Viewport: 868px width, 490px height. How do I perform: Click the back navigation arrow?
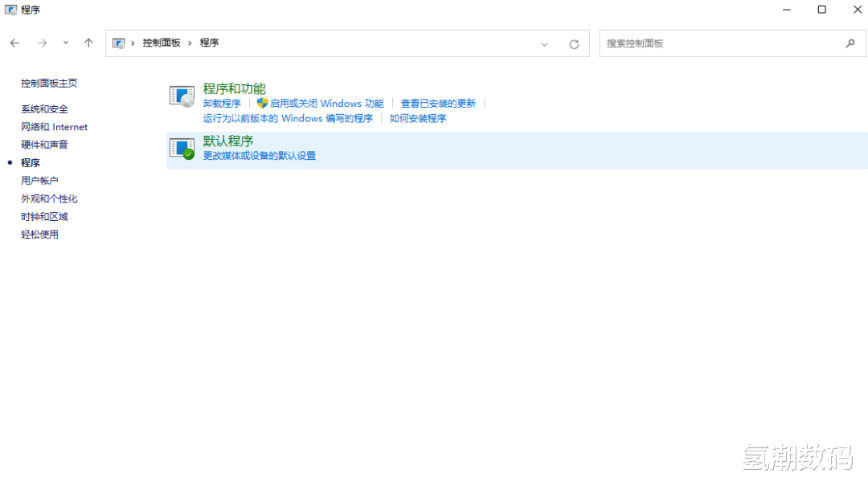(14, 43)
